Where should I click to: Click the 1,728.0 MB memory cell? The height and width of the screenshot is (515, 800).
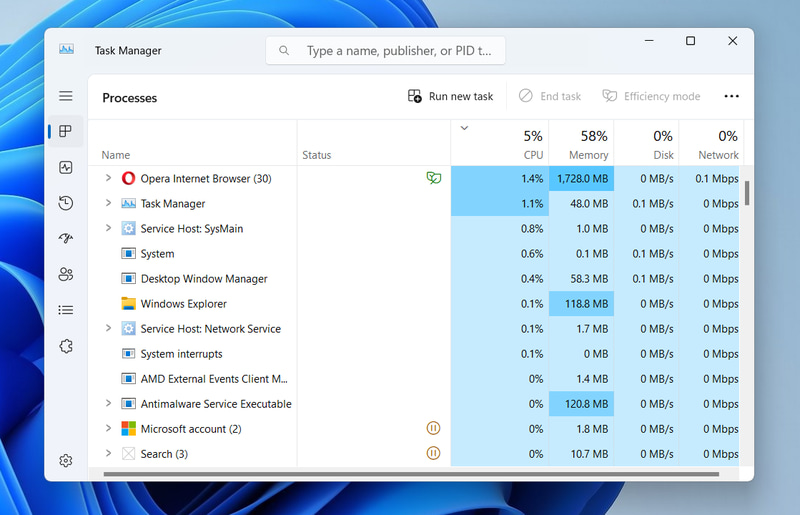point(582,179)
